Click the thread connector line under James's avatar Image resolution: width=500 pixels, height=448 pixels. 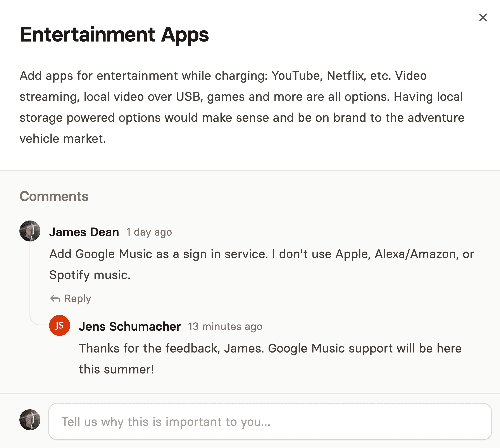tap(30, 281)
